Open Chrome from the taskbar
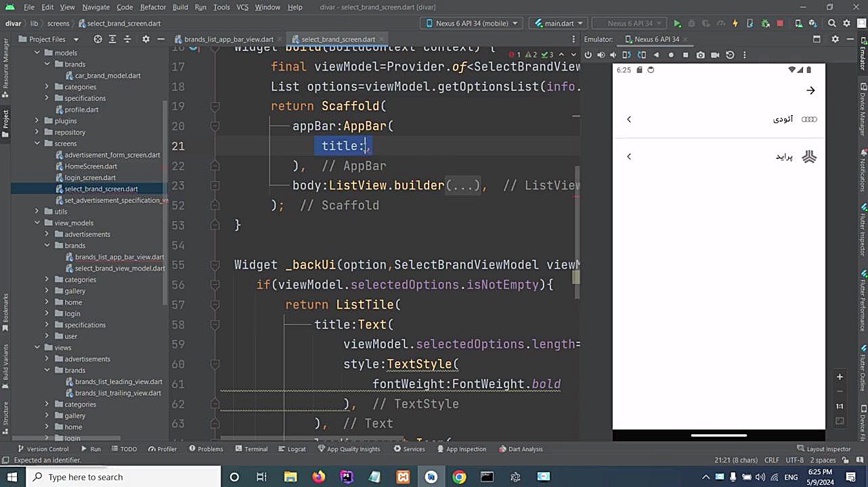This screenshot has width=868, height=487. (459, 477)
